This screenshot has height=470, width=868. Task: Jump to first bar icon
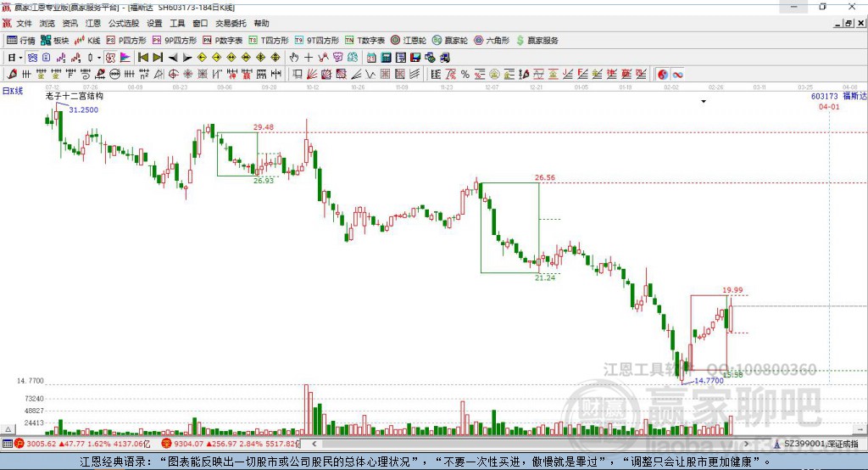click(142, 58)
